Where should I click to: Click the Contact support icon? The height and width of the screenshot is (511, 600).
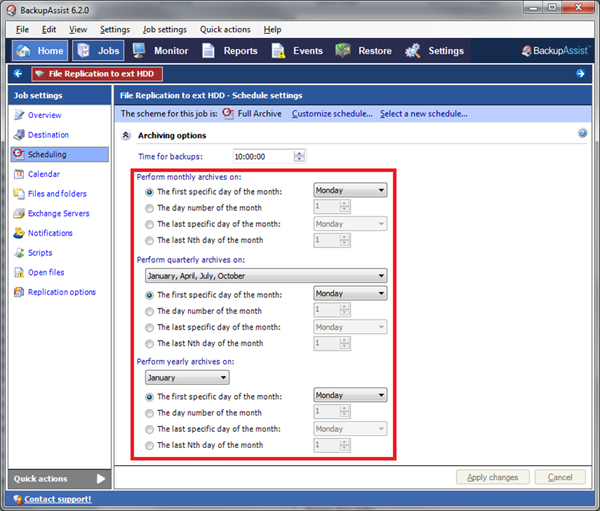pos(18,499)
